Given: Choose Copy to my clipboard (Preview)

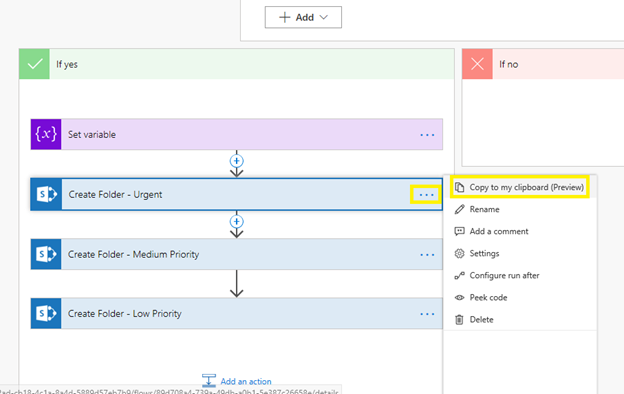Looking at the screenshot, I should click(x=520, y=187).
